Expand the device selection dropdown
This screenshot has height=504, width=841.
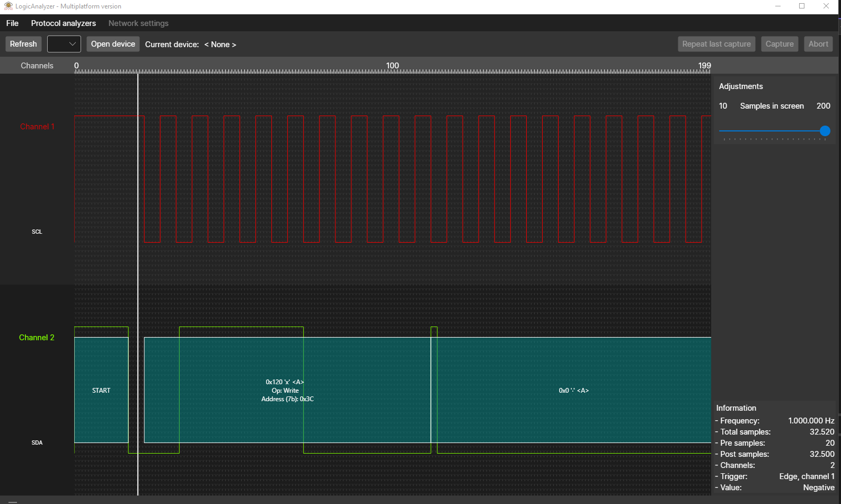coord(64,44)
